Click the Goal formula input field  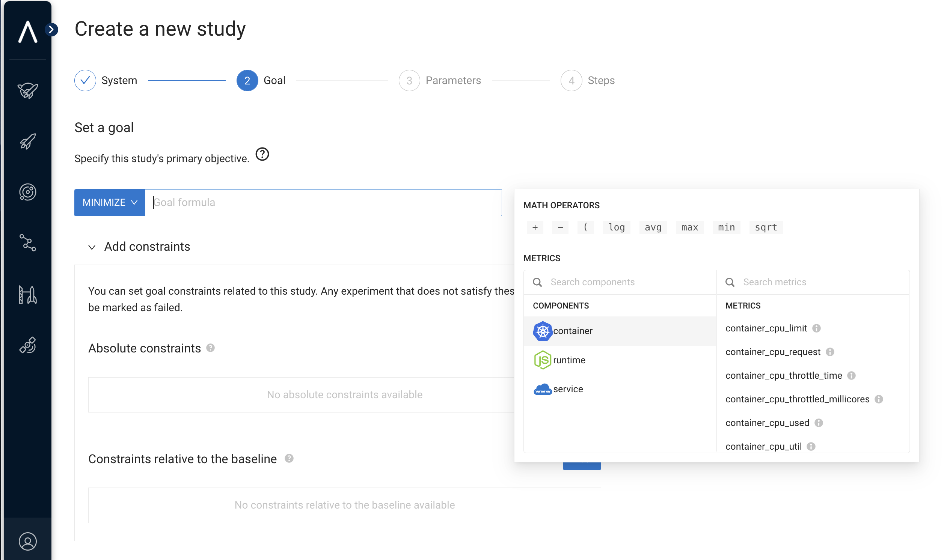323,203
